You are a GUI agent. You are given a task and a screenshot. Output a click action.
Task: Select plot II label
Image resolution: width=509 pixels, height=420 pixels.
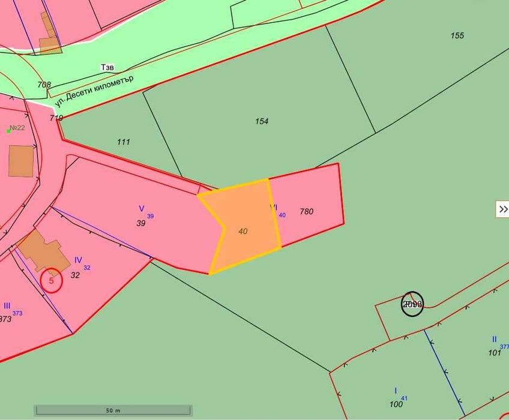pos(495,340)
